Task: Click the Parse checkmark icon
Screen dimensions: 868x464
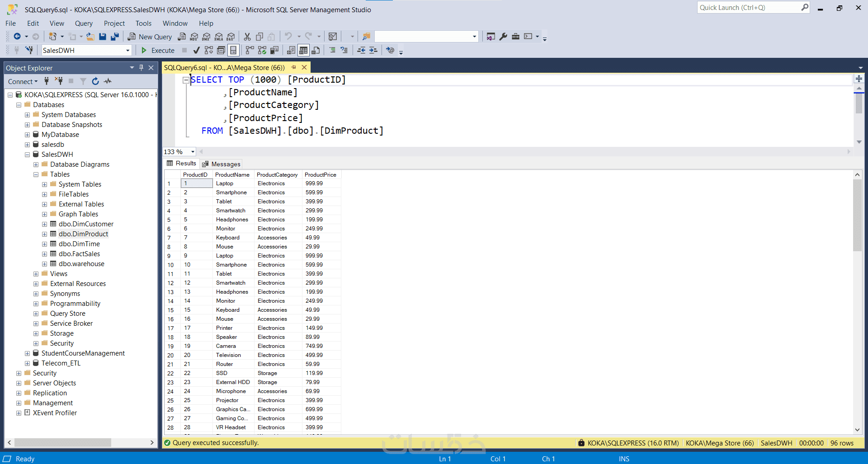Action: (196, 50)
